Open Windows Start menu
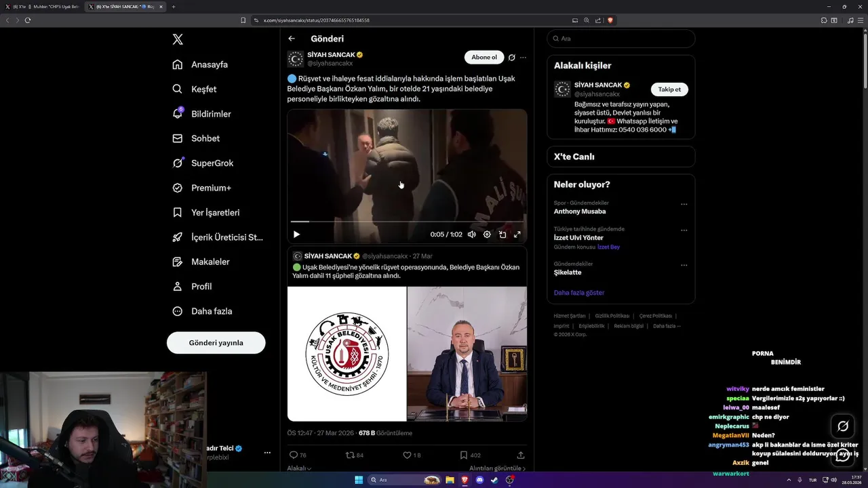 coord(359,480)
